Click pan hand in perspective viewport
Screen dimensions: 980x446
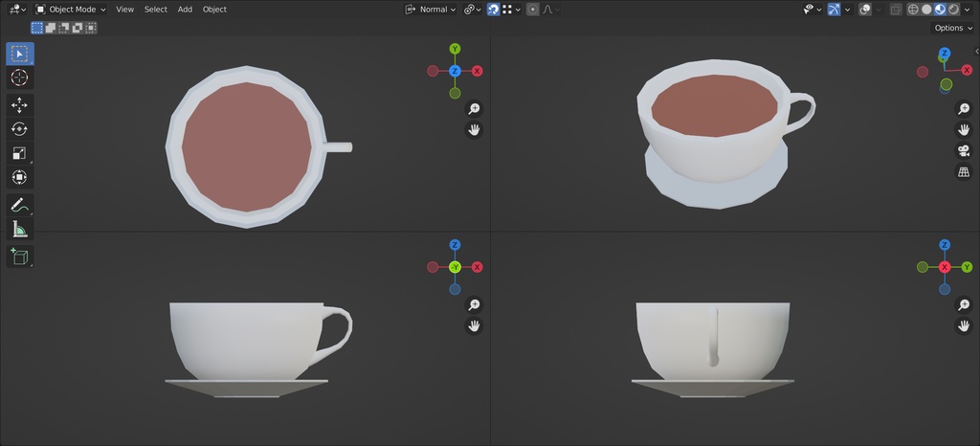point(964,130)
